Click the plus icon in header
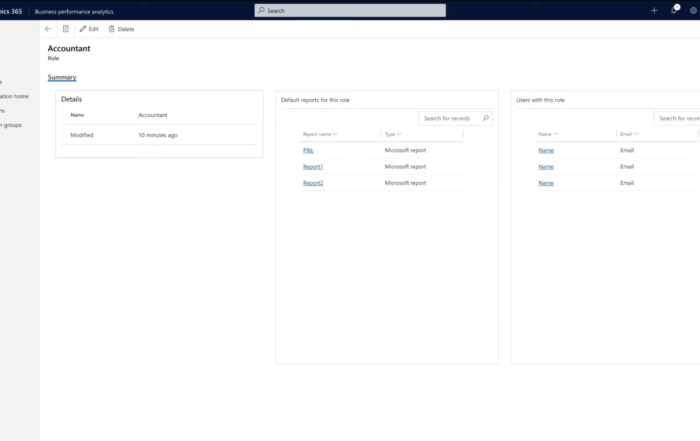 [654, 10]
